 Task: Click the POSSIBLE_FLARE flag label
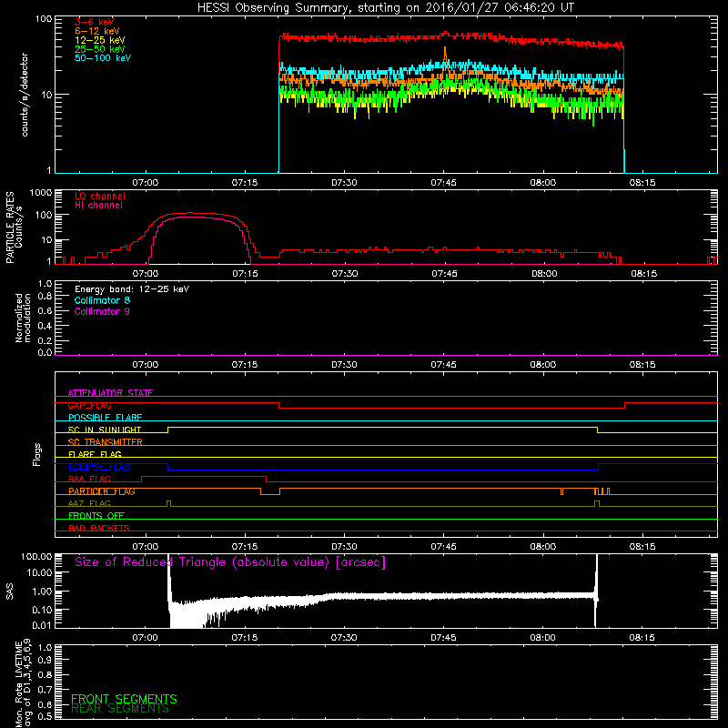coord(105,418)
